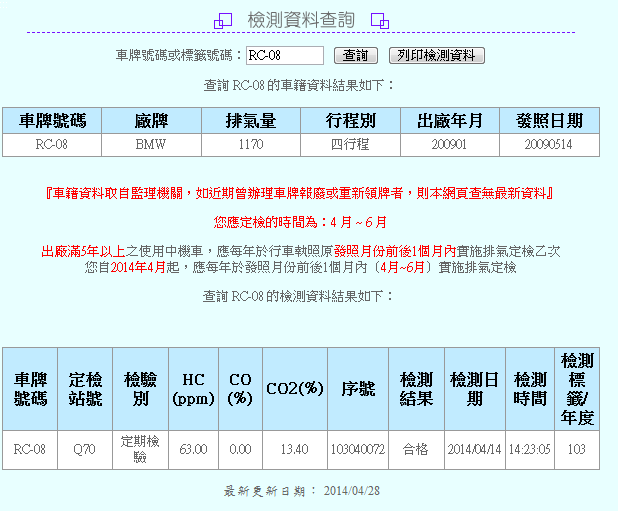Screen dimensions: 618x511
Task: Select the 檢測結果 column header
Action: pyautogui.click(x=416, y=389)
